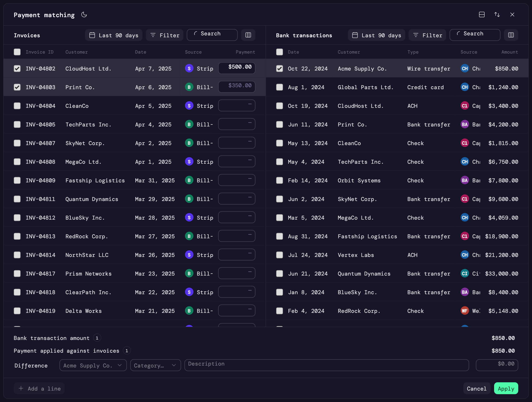Click the Invoices search field
The image size is (532, 402).
(212, 35)
